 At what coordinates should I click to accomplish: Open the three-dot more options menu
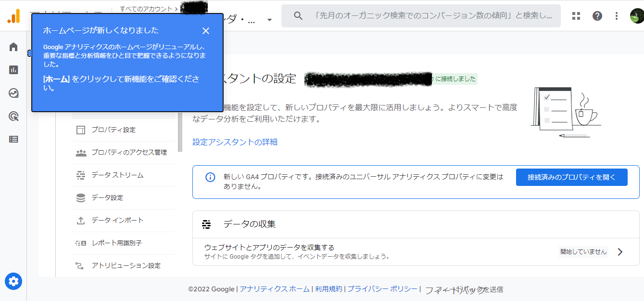pyautogui.click(x=617, y=16)
